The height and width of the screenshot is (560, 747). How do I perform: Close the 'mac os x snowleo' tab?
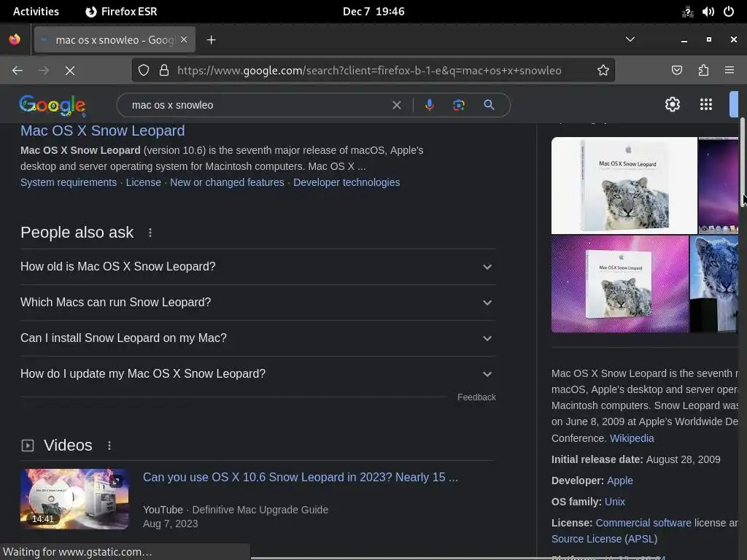184,39
